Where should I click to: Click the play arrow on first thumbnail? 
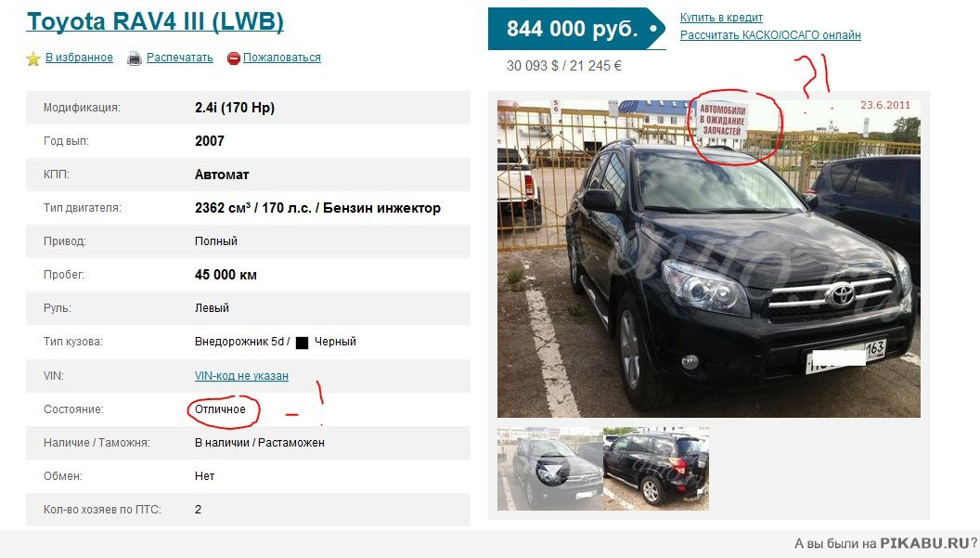(550, 471)
